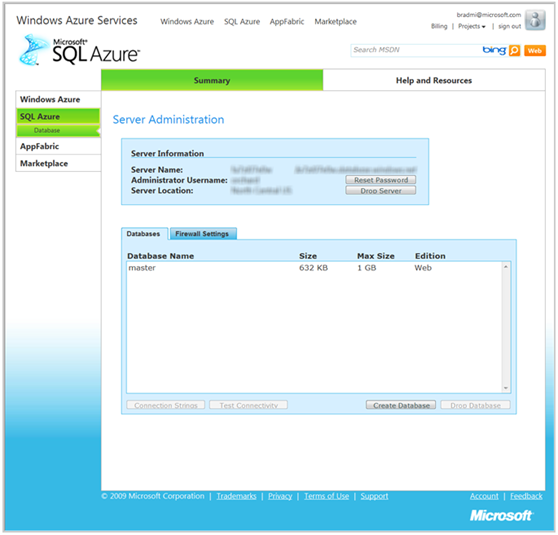Open Marketplace in the top navigation
This screenshot has width=558, height=535.
click(x=335, y=22)
